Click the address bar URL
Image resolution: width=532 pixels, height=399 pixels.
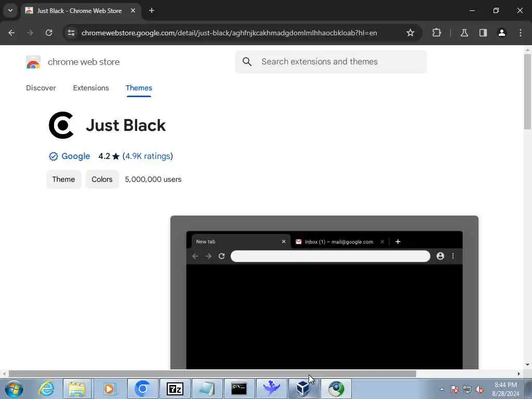(229, 33)
